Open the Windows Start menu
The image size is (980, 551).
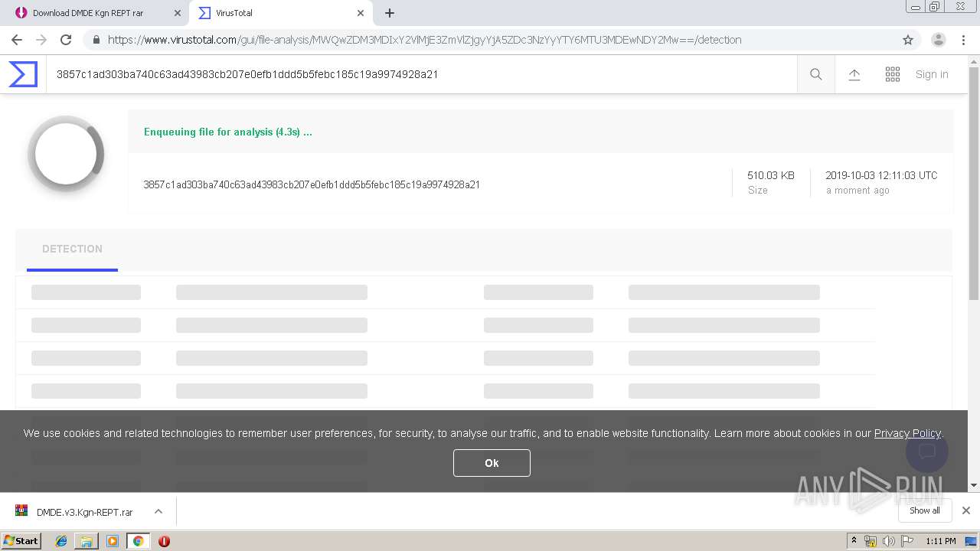click(x=21, y=540)
